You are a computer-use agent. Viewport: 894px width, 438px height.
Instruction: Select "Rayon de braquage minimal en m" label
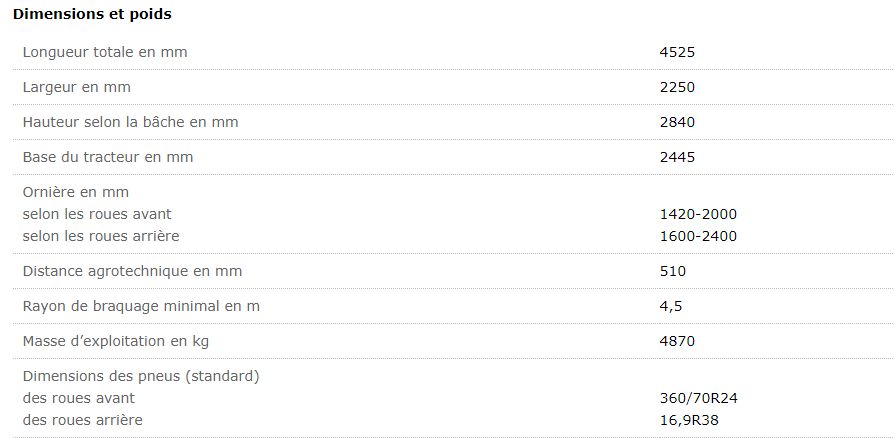pos(141,306)
